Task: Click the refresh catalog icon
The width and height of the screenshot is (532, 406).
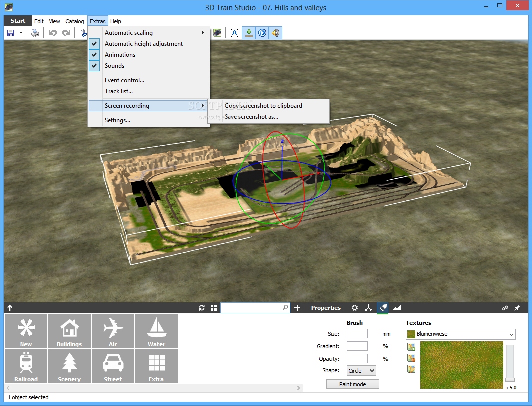Action: [201, 308]
